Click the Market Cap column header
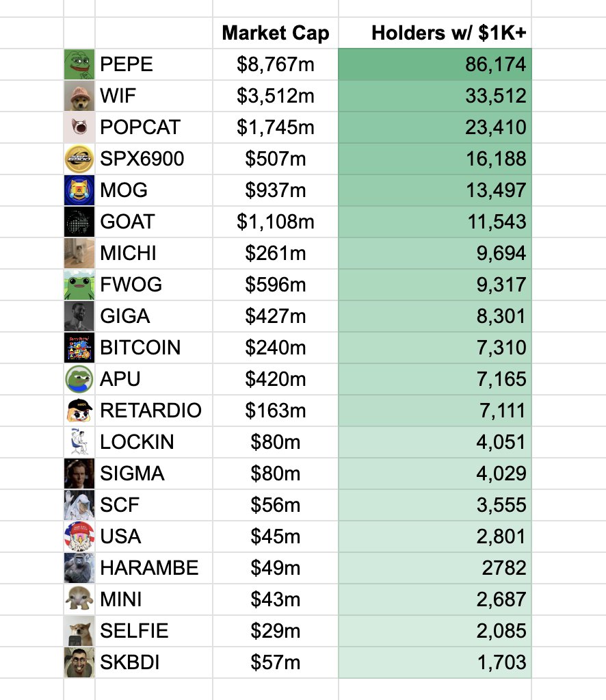The width and height of the screenshot is (606, 700). 276,33
